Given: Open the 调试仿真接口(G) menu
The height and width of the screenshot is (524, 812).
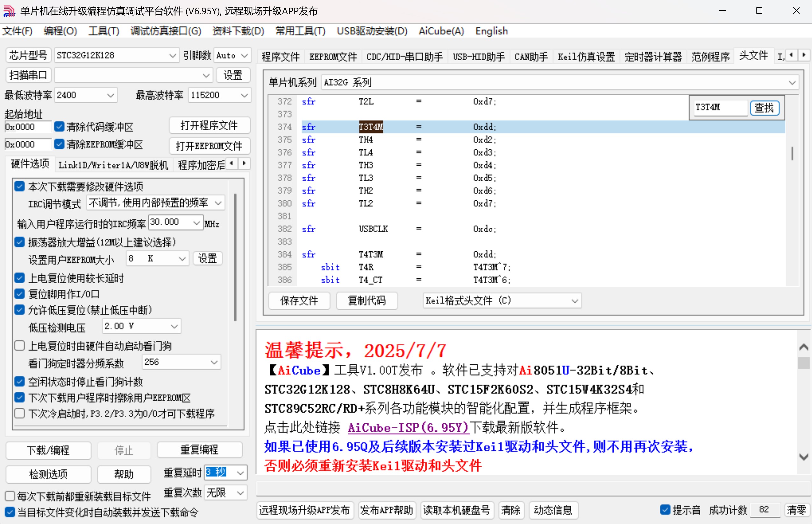Looking at the screenshot, I should (x=166, y=31).
